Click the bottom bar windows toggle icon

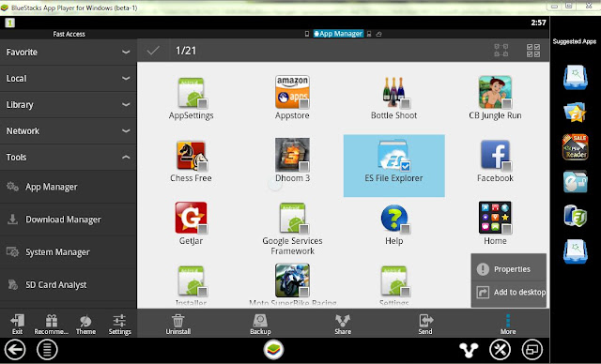pyautogui.click(x=532, y=350)
